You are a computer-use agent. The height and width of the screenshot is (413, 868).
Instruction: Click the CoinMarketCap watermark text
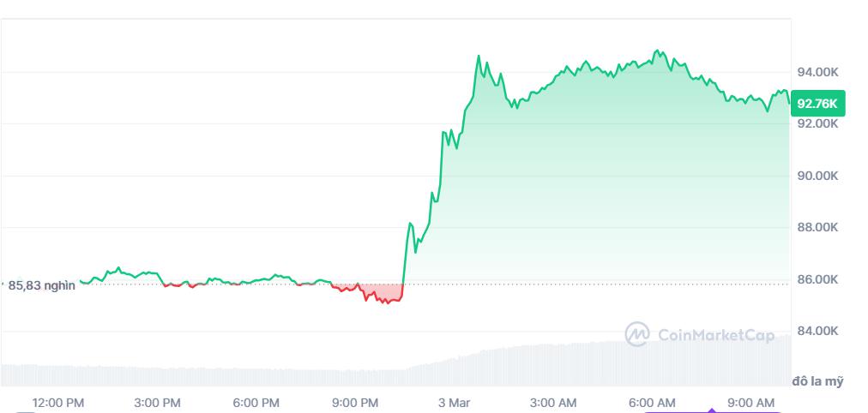[716, 335]
